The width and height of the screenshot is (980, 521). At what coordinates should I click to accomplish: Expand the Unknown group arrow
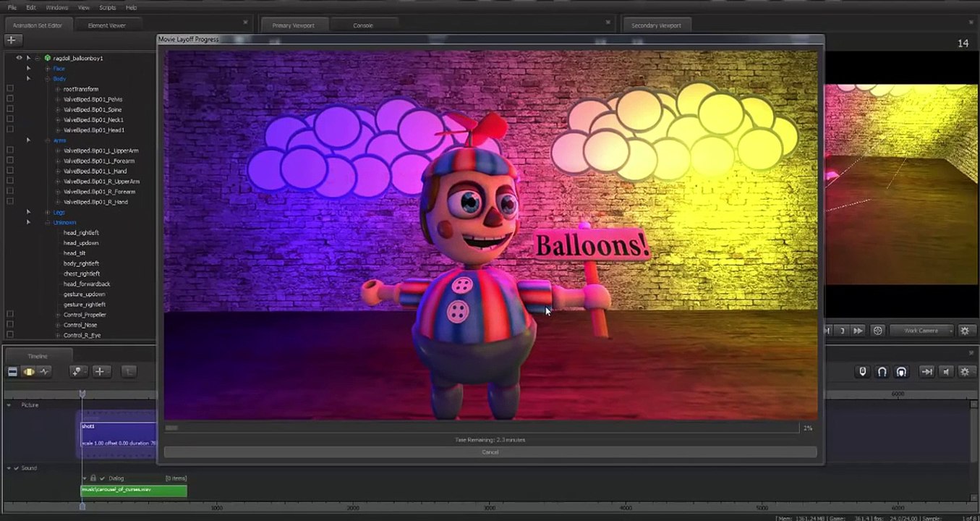[x=28, y=222]
